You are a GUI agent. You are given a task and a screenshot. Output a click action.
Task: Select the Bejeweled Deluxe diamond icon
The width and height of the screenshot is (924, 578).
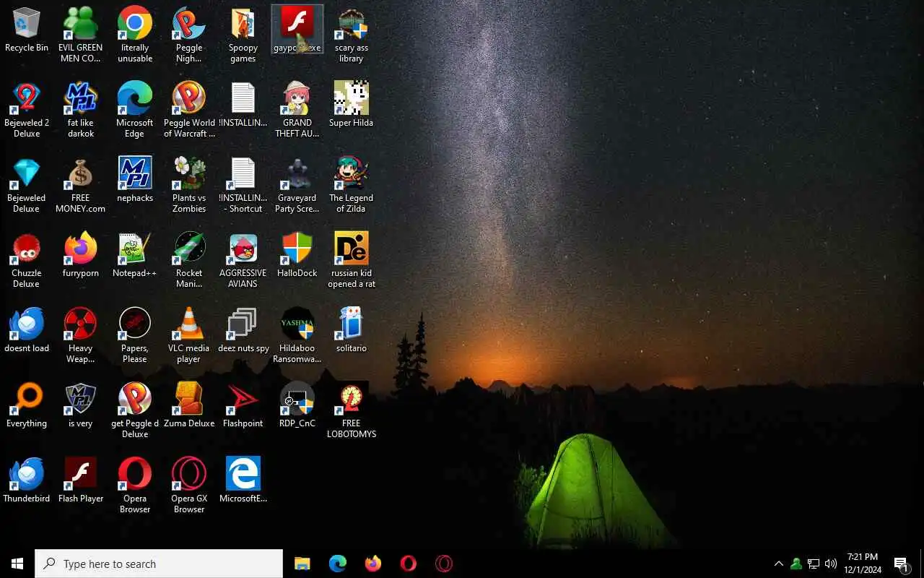(27, 185)
